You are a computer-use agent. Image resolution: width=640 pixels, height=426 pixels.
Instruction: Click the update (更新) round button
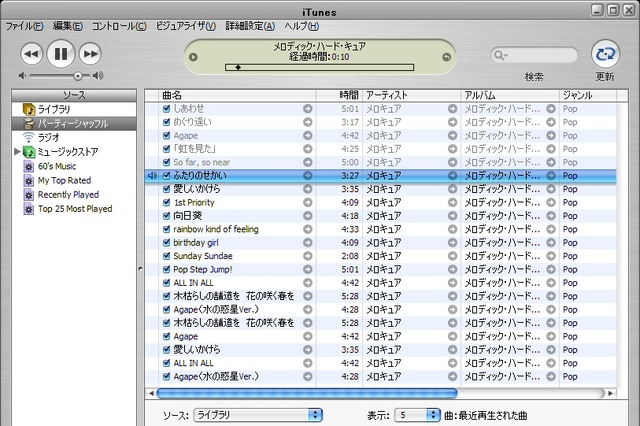pyautogui.click(x=605, y=54)
